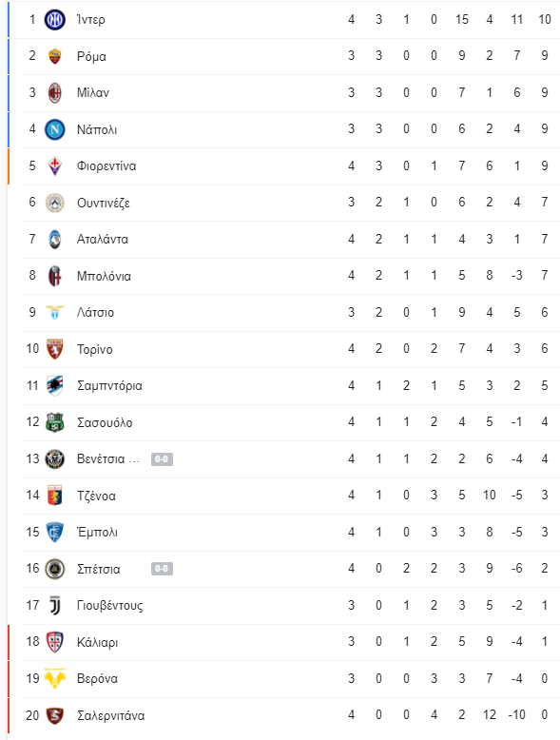Open the Fiorentina purple crest

(x=55, y=166)
